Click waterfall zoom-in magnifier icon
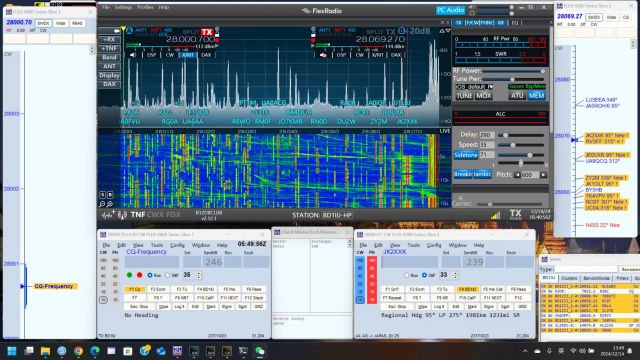The height and width of the screenshot is (360, 640). click(x=110, y=204)
